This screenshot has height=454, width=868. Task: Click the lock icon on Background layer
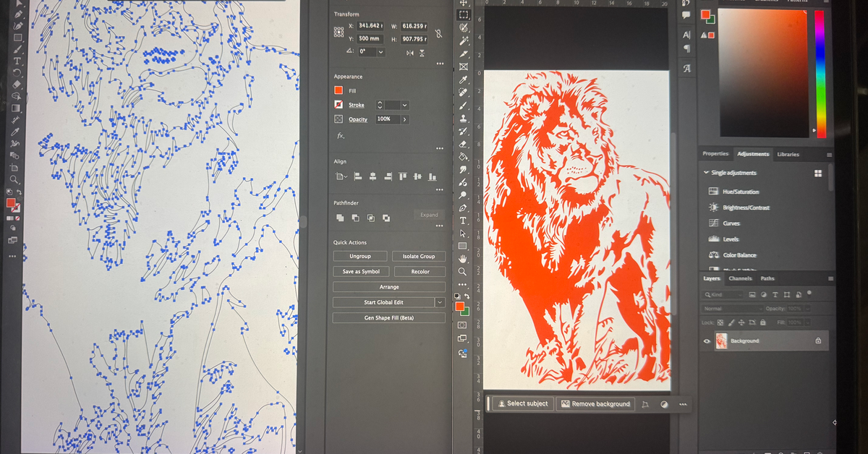pyautogui.click(x=820, y=340)
